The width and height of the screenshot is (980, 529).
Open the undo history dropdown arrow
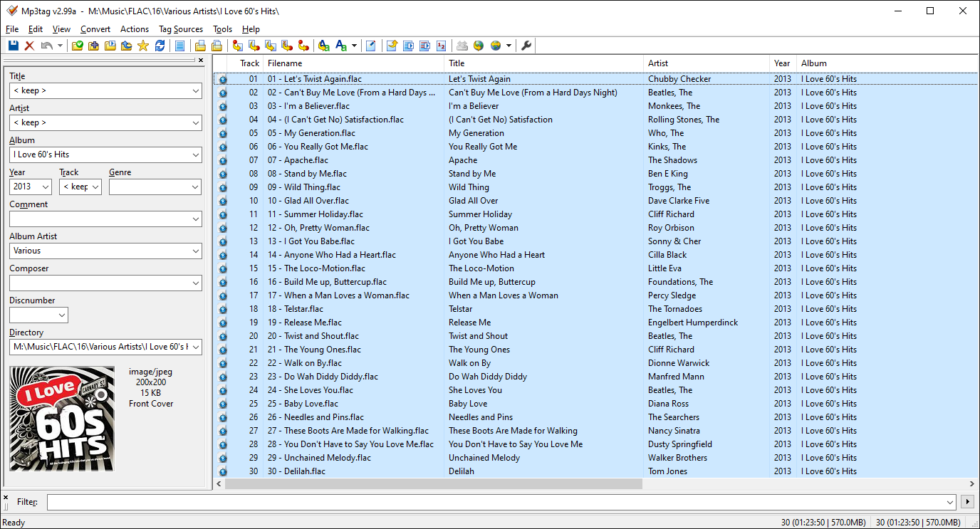pos(60,46)
